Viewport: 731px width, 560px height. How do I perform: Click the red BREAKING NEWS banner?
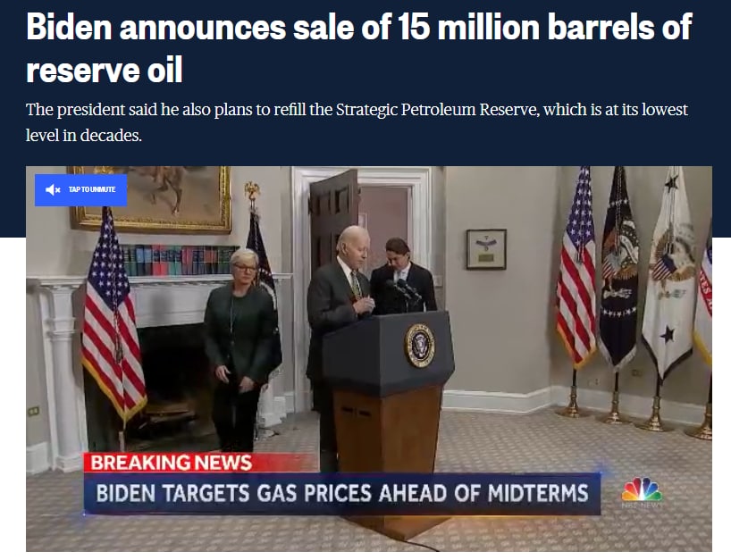pyautogui.click(x=172, y=463)
